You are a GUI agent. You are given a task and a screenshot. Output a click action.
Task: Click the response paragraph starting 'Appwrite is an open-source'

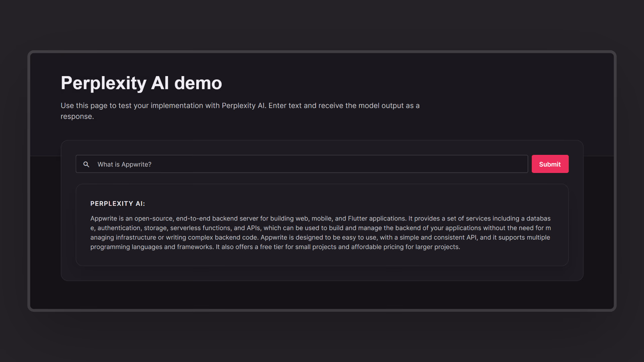(320, 233)
